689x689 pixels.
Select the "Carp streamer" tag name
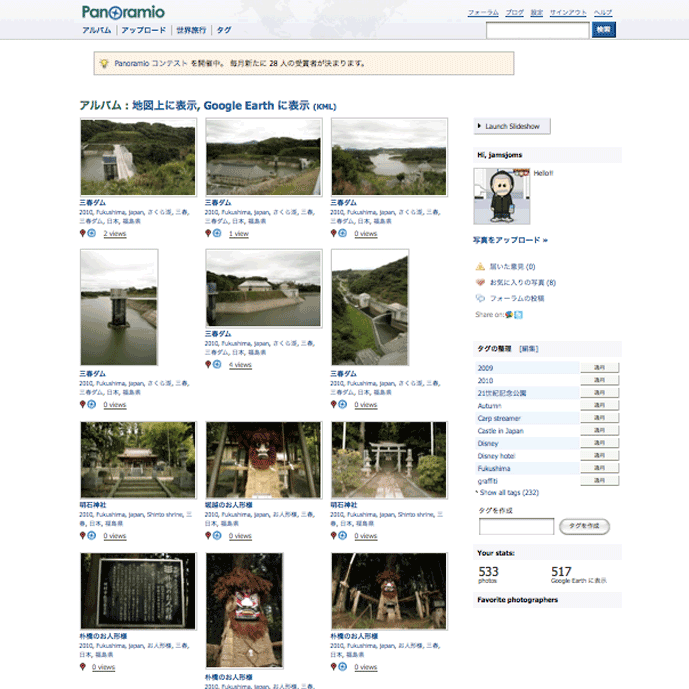click(499, 418)
